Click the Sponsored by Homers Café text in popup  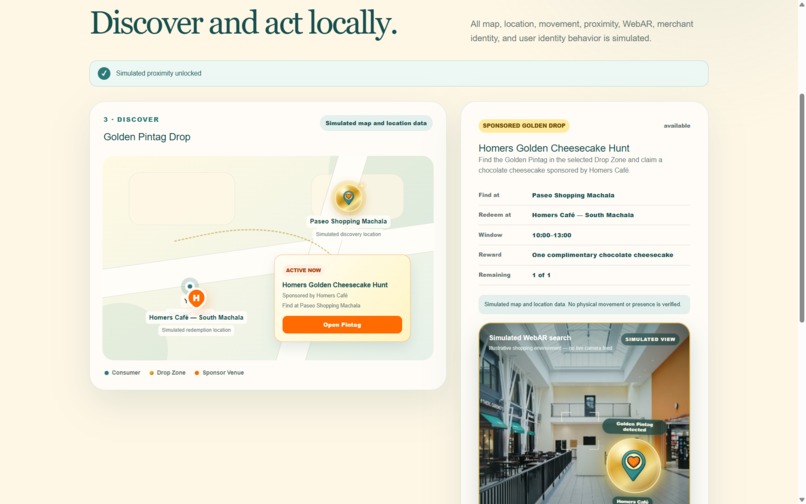315,295
